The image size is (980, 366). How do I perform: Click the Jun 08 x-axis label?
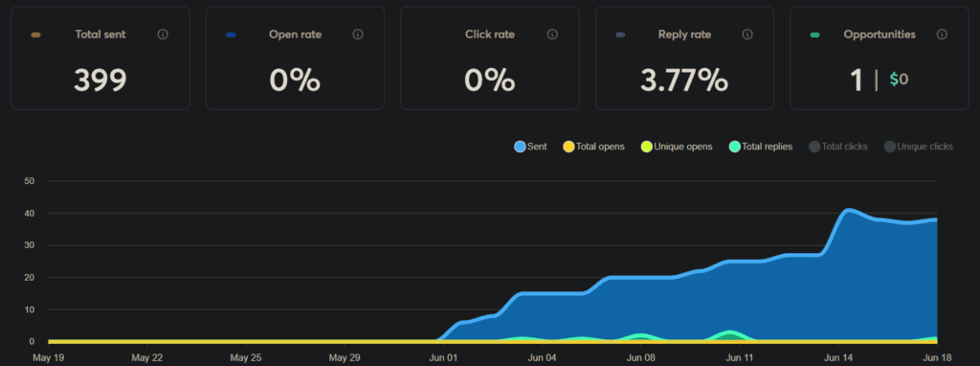(x=640, y=358)
